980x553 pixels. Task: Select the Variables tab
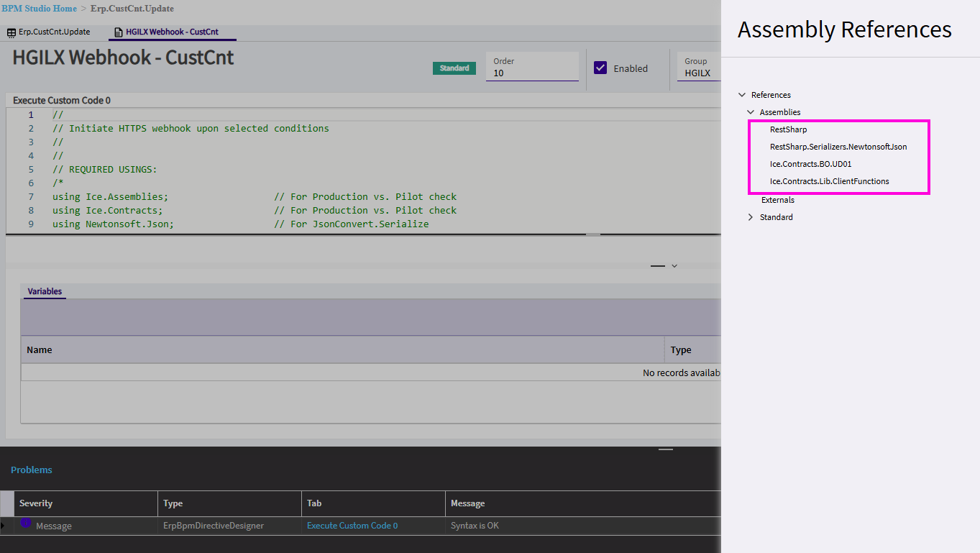coord(45,291)
